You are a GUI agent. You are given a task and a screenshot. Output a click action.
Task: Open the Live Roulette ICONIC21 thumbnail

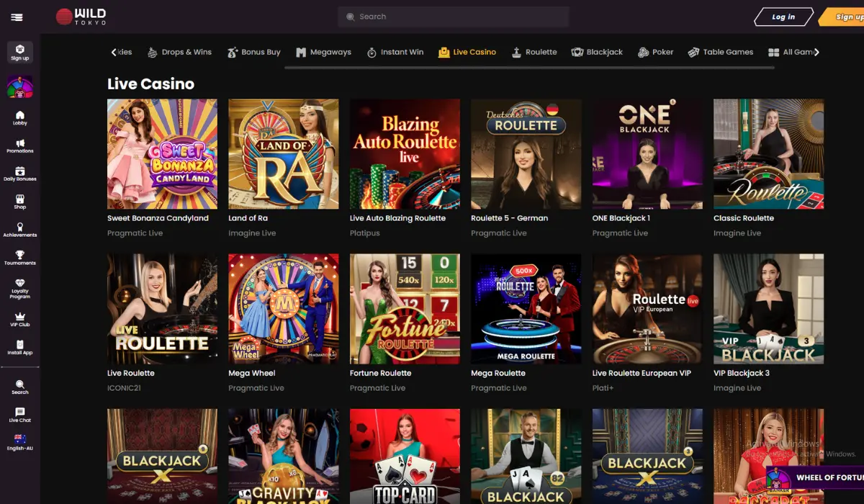pos(162,309)
